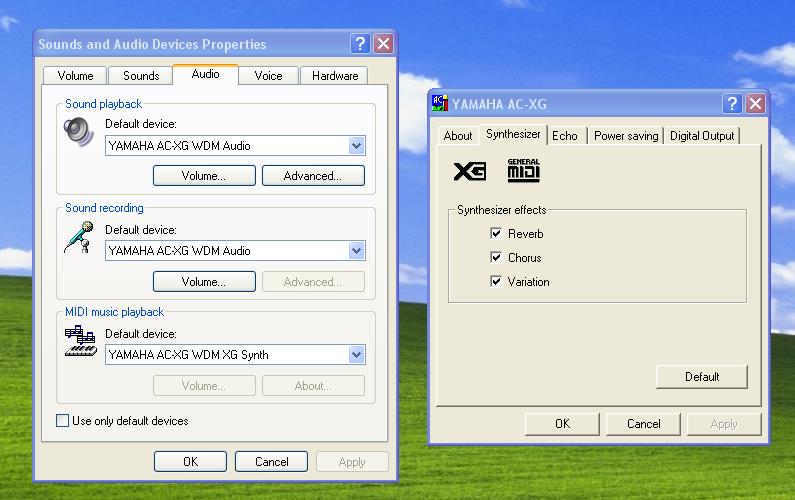Click the Default button in YAMAHA AC-XG

[702, 377]
